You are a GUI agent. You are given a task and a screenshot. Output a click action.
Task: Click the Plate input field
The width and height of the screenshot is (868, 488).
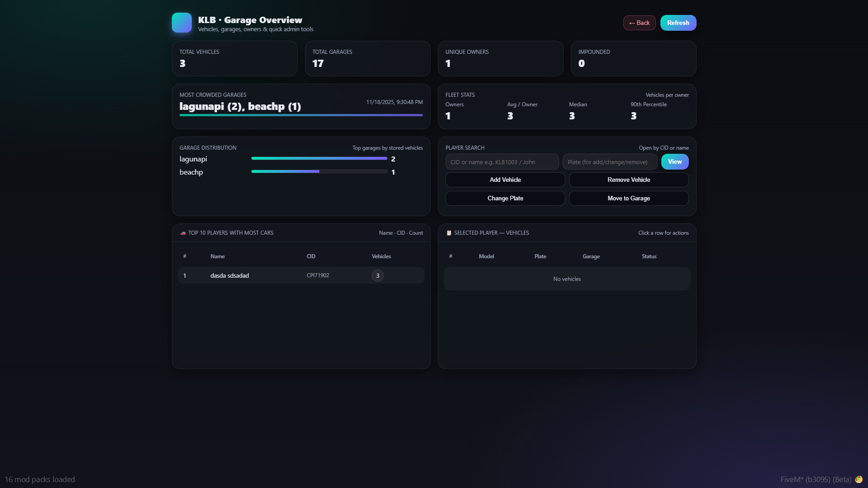click(x=609, y=161)
